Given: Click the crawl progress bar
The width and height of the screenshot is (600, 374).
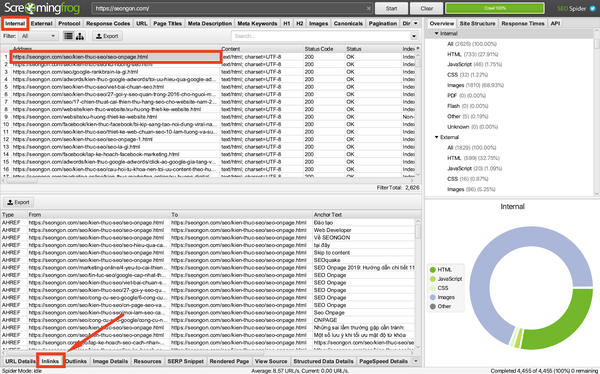Looking at the screenshot, I should tap(495, 8).
